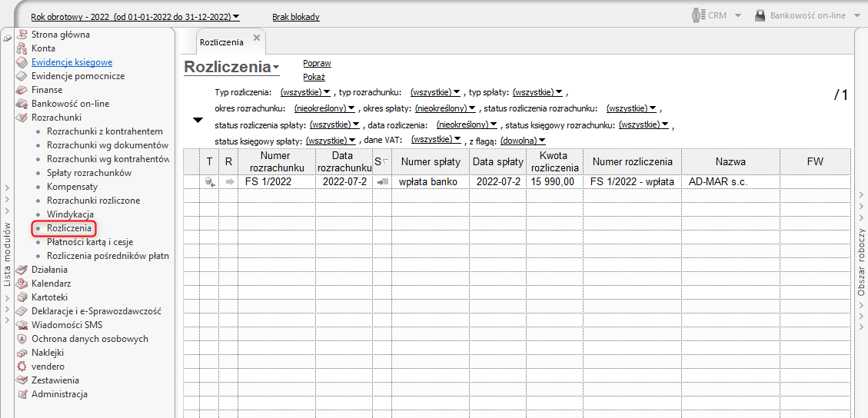Sort by Kwota rozliczenia column header
Image resolution: width=868 pixels, height=418 pixels.
point(554,161)
